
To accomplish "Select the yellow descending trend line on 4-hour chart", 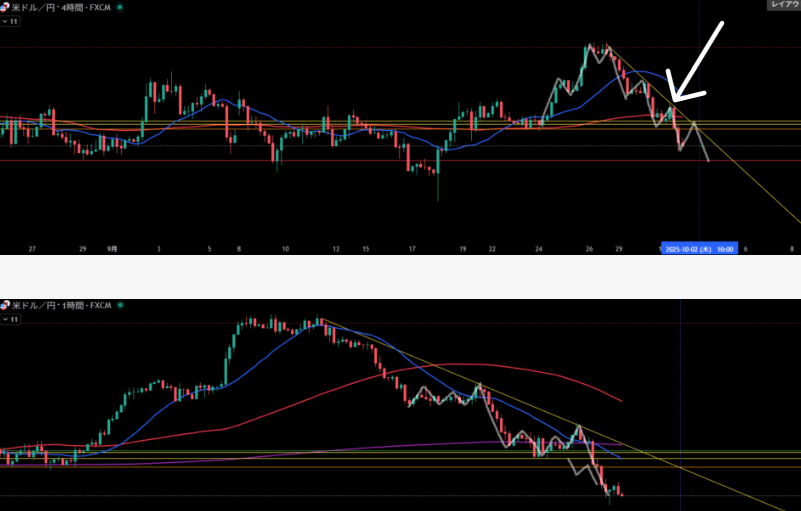I will pos(750,180).
